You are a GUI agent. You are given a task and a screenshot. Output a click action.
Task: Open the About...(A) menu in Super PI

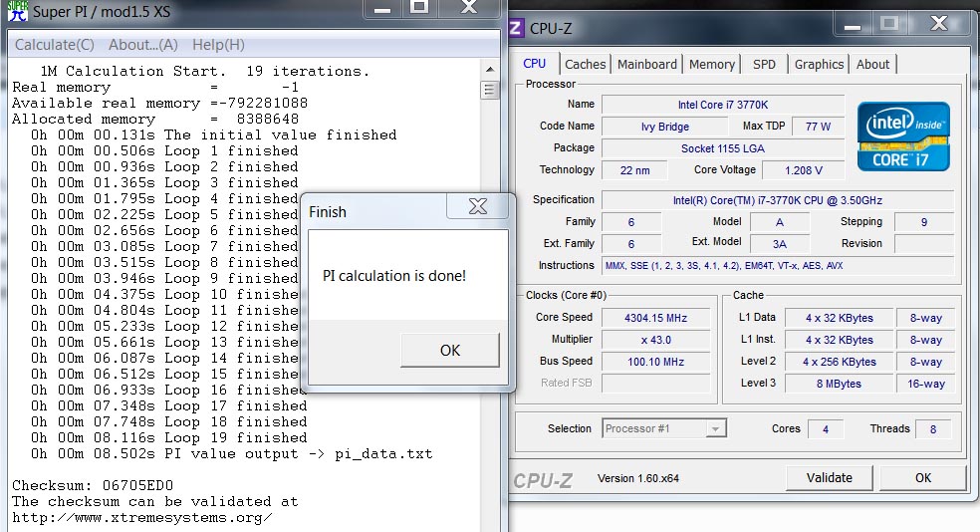(143, 45)
